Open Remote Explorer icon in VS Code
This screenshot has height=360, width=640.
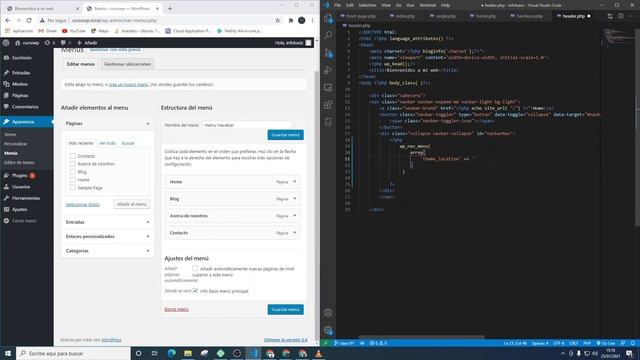tap(328, 87)
